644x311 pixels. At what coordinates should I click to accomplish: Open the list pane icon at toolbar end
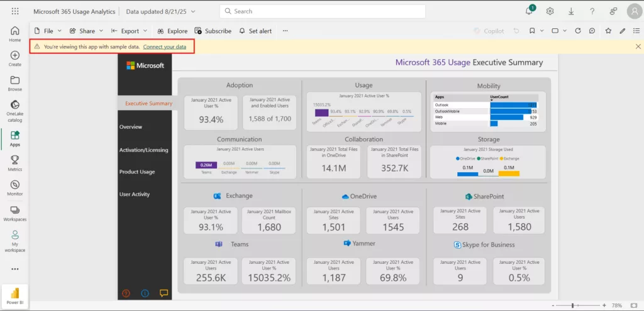[x=636, y=31]
